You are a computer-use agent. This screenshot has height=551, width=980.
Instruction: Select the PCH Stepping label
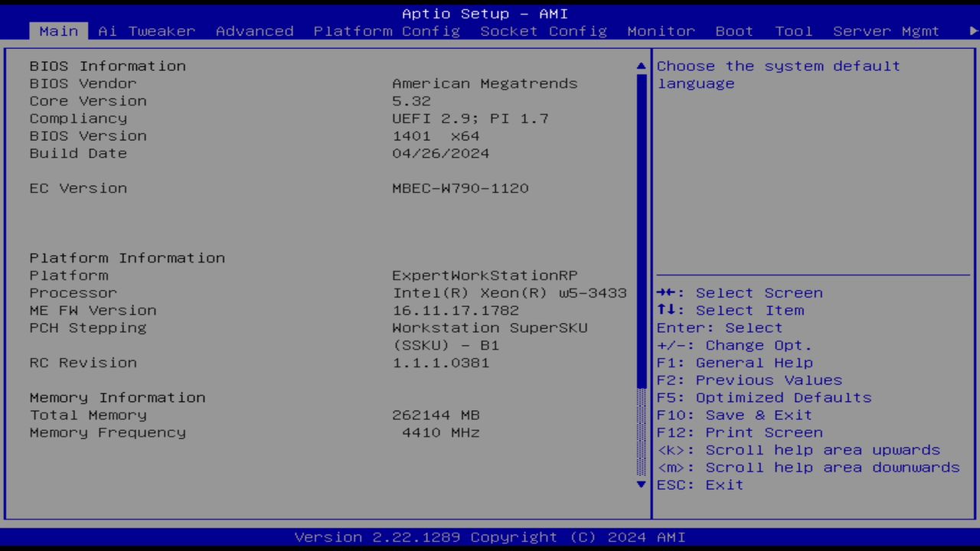88,328
